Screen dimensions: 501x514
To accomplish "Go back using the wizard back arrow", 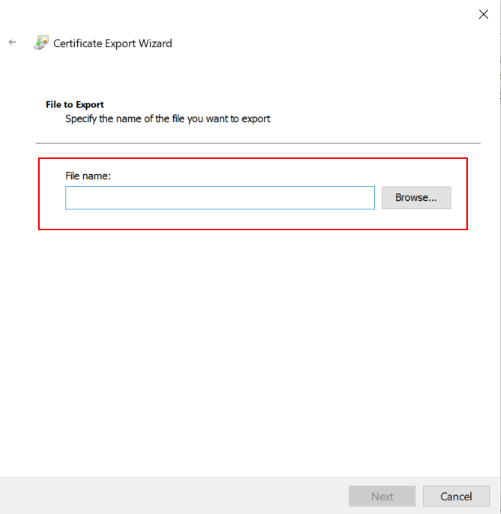I will [12, 42].
